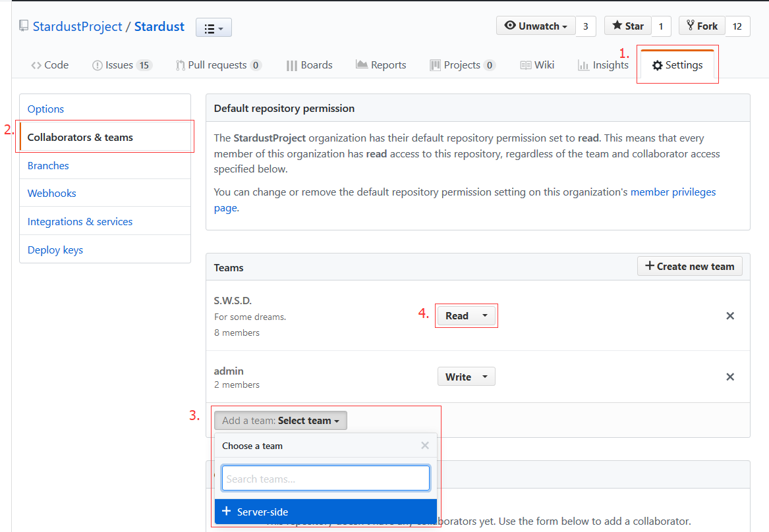Open the member privileges page link
The width and height of the screenshot is (769, 532).
pyautogui.click(x=673, y=192)
